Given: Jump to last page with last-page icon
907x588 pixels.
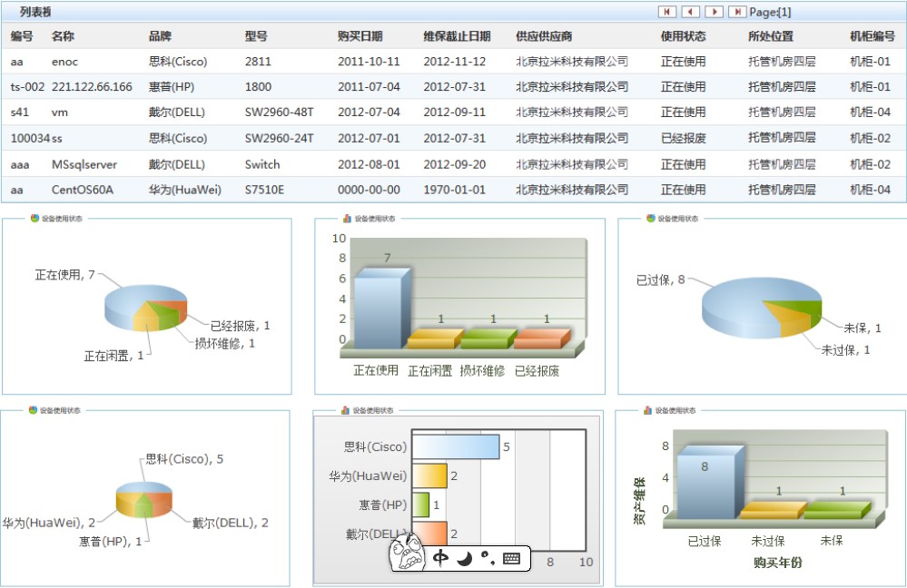Looking at the screenshot, I should click(x=737, y=12).
